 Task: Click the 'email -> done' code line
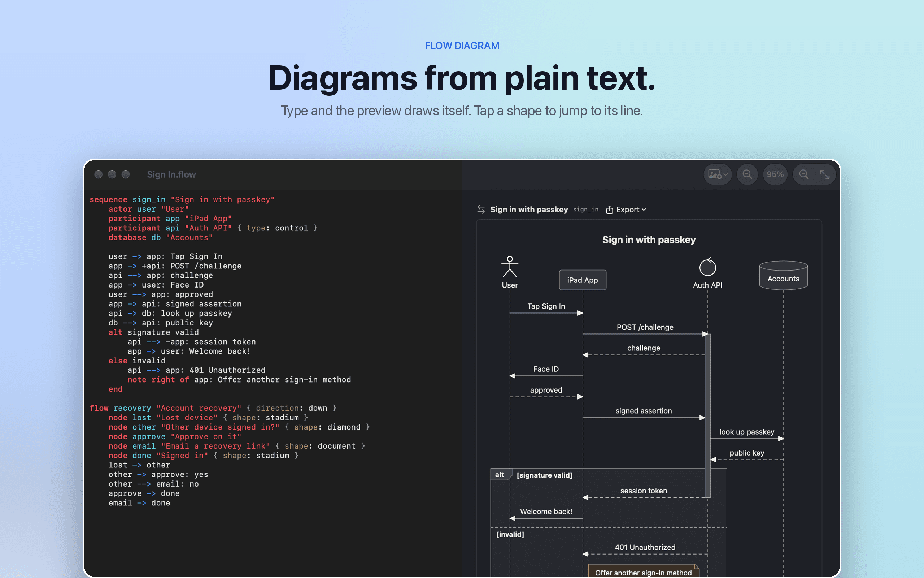tap(139, 503)
